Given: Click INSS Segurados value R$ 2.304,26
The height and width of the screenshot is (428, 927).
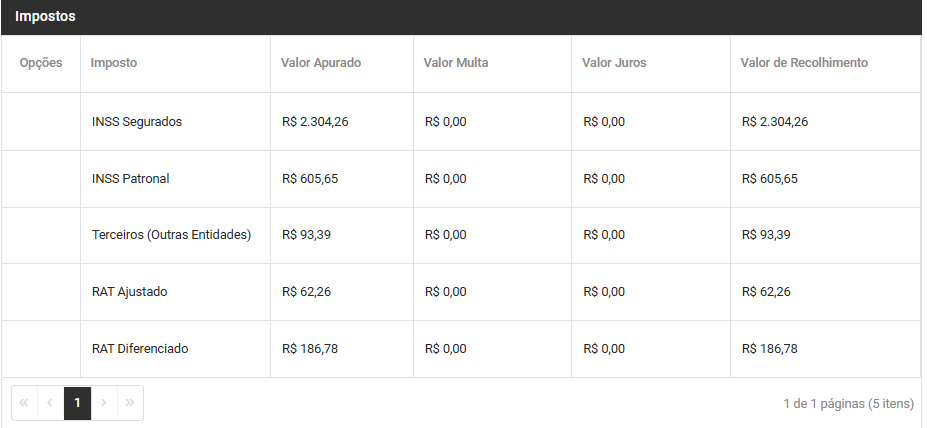Looking at the screenshot, I should [x=315, y=122].
